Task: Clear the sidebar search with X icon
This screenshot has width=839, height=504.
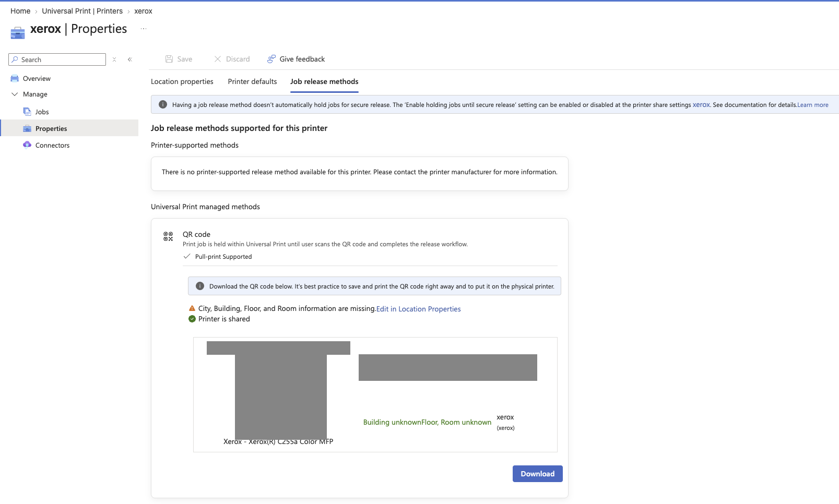Action: coord(114,59)
